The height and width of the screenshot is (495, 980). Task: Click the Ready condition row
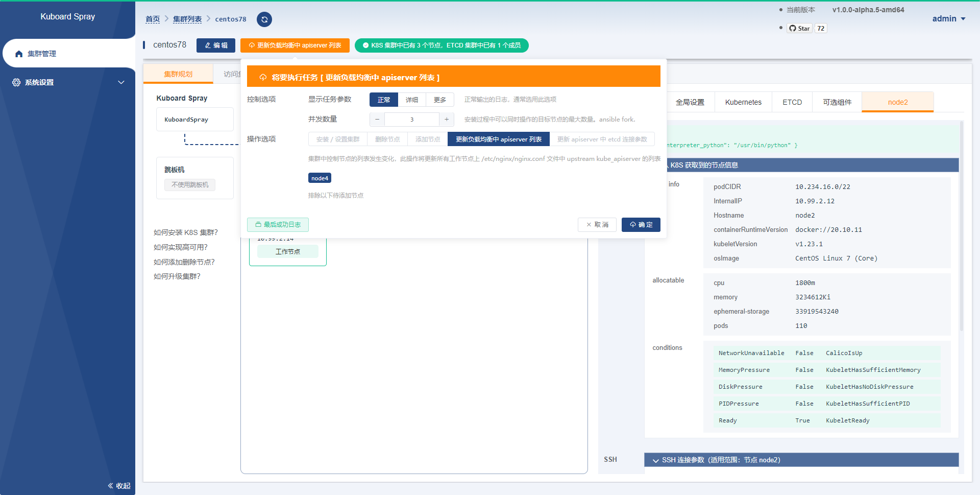(x=827, y=420)
